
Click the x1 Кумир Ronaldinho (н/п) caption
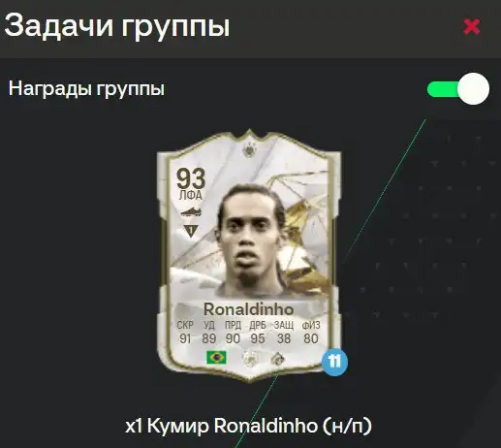[248, 426]
